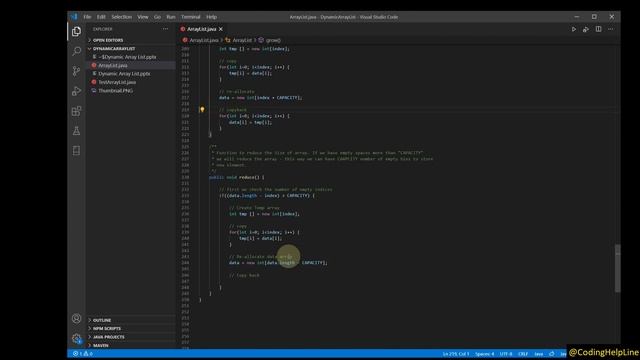Click on the reduce() method declaration line

(237, 177)
